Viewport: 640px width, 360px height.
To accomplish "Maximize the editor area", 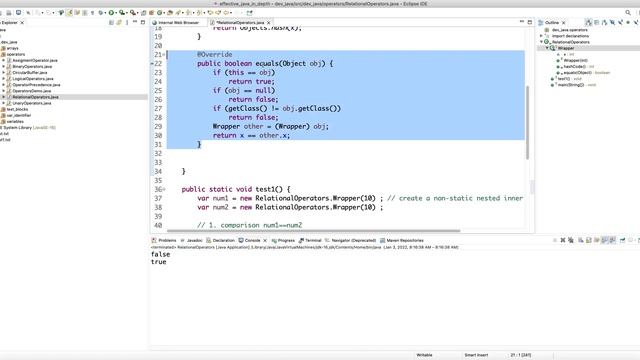I will click(530, 22).
